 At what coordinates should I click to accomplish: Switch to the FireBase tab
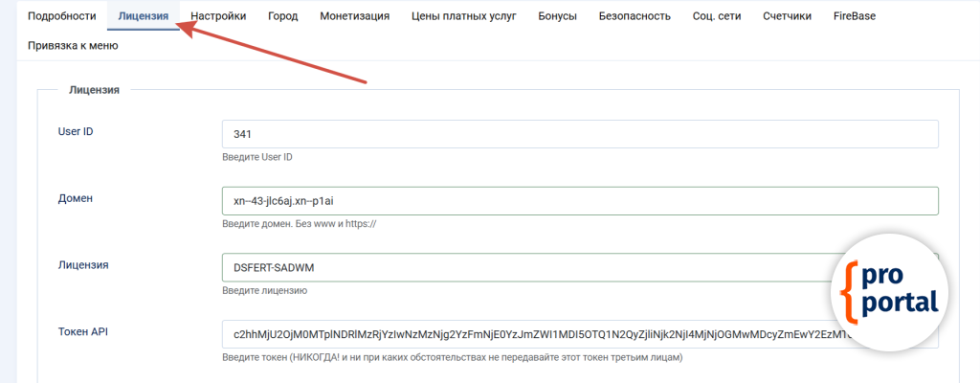(x=855, y=16)
